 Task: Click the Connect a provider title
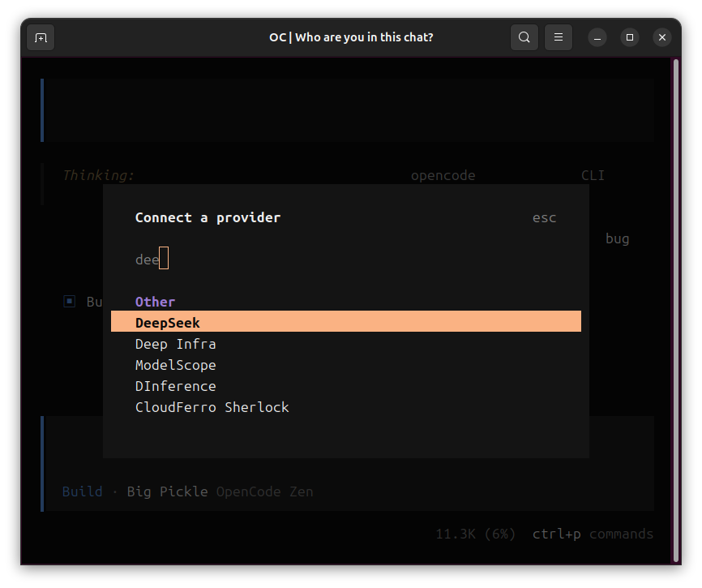(x=208, y=217)
